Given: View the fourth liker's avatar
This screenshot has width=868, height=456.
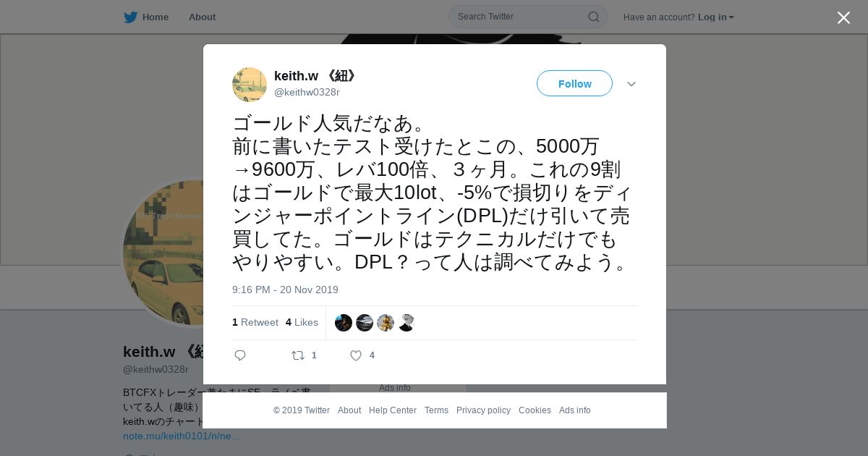Looking at the screenshot, I should [x=407, y=323].
